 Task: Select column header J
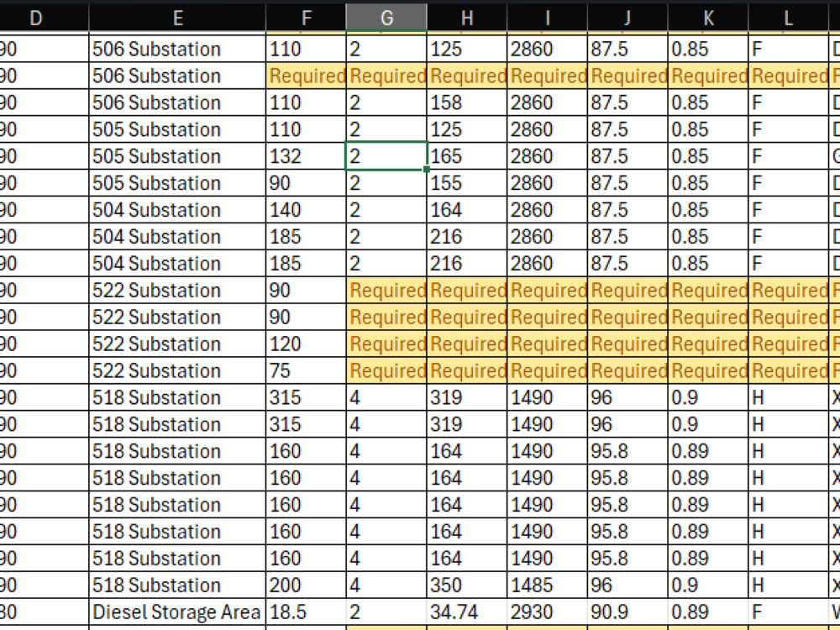(627, 18)
